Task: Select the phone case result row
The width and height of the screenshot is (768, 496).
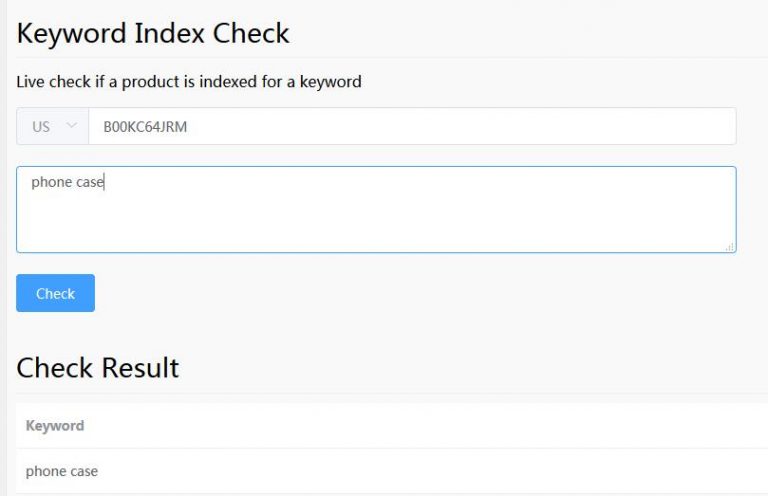Action: [x=392, y=471]
